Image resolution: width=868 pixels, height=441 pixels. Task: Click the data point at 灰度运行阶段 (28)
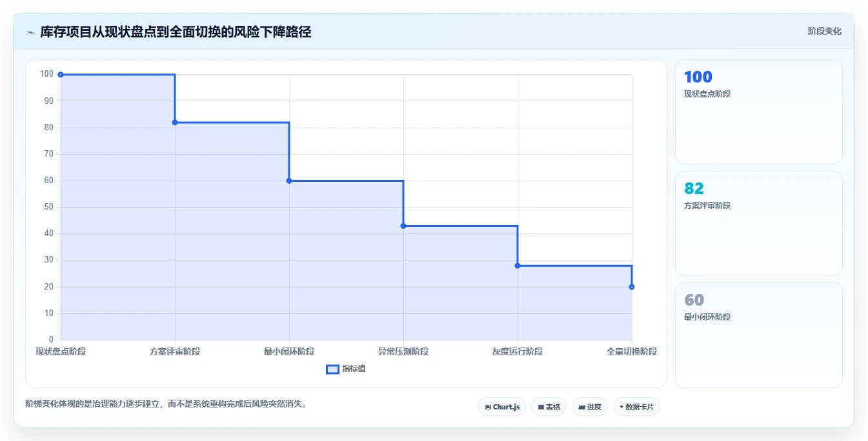pyautogui.click(x=518, y=266)
